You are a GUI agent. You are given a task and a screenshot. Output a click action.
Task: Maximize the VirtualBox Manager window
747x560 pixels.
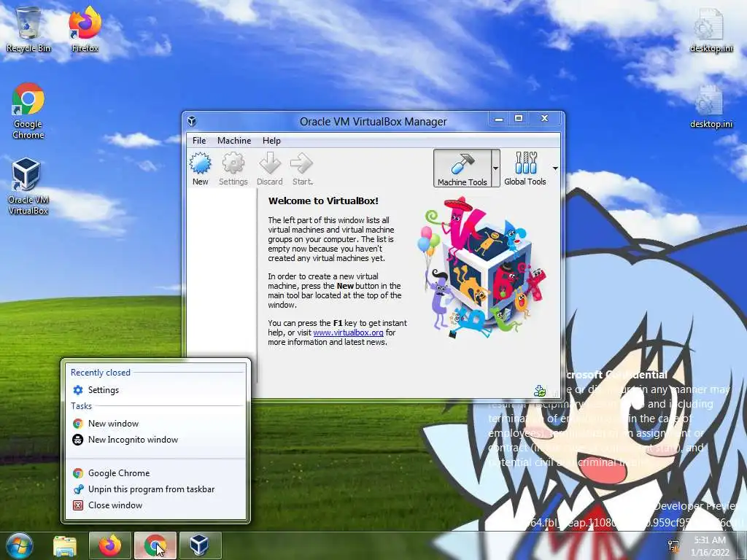(x=519, y=119)
